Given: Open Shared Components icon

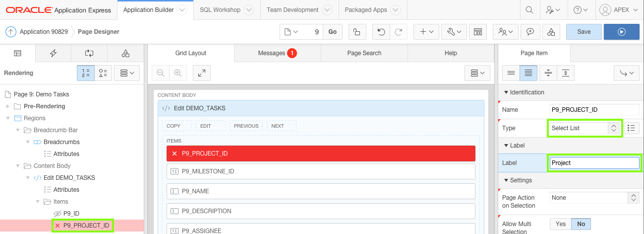Looking at the screenshot, I should click(x=551, y=32).
